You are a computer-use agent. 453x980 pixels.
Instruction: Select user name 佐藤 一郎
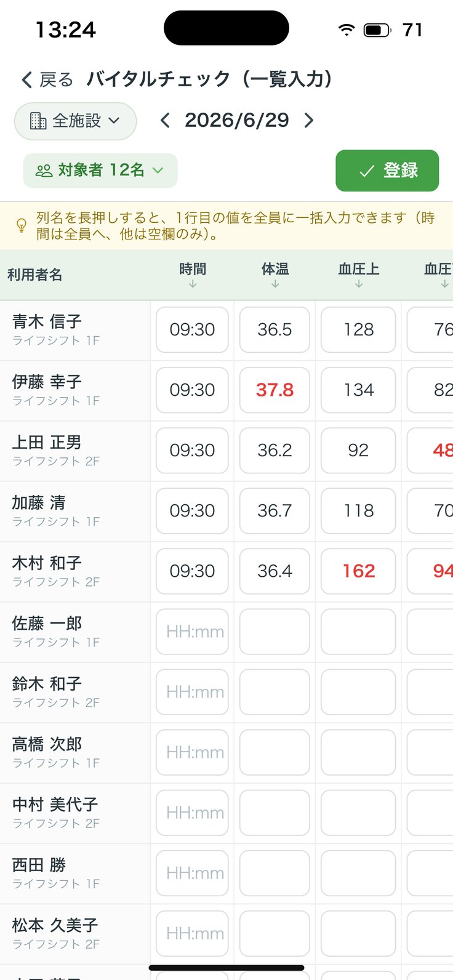(47, 623)
